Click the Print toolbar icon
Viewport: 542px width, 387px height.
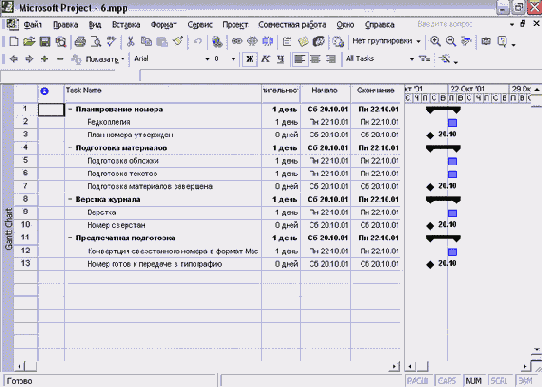(80, 42)
